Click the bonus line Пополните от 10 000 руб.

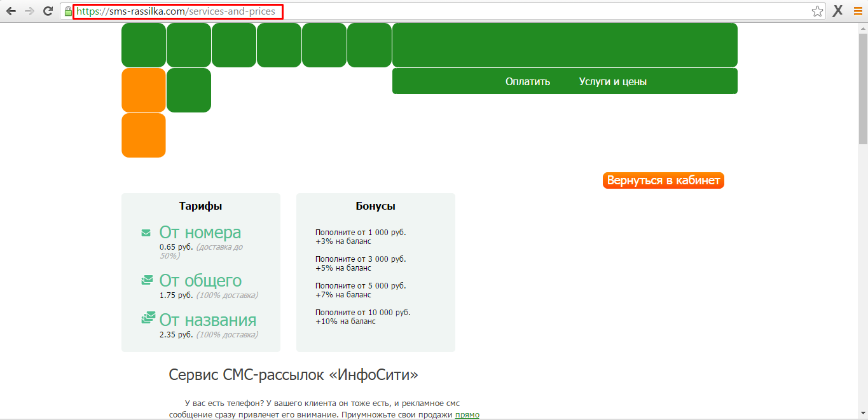pos(363,313)
